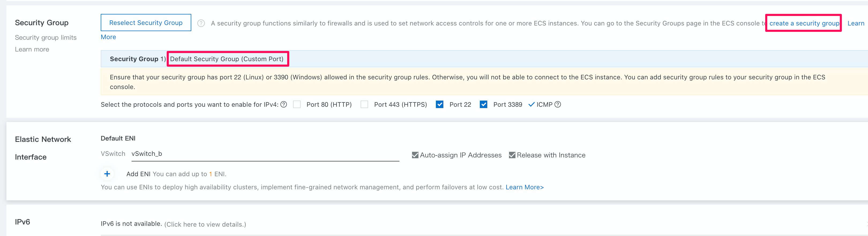Toggle Auto-assign IP Addresses checkbox
The height and width of the screenshot is (236, 868).
coord(415,155)
